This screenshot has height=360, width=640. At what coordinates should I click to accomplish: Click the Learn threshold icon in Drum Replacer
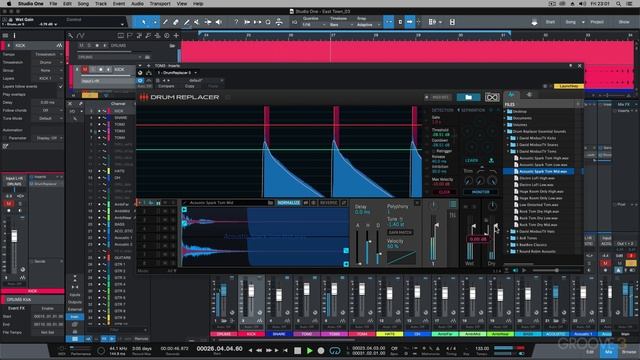tap(491, 160)
